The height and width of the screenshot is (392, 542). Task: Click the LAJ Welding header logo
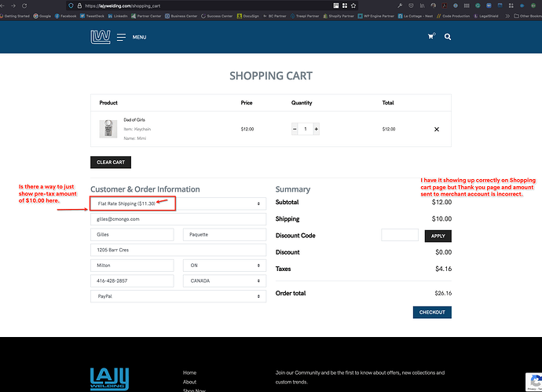tap(100, 36)
